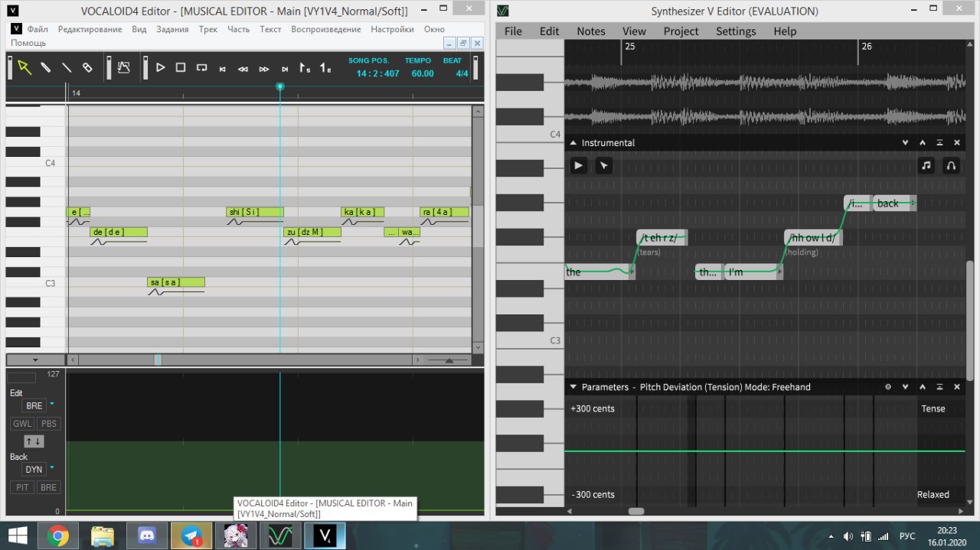
Task: Toggle the PBS parameter button
Action: coord(48,424)
